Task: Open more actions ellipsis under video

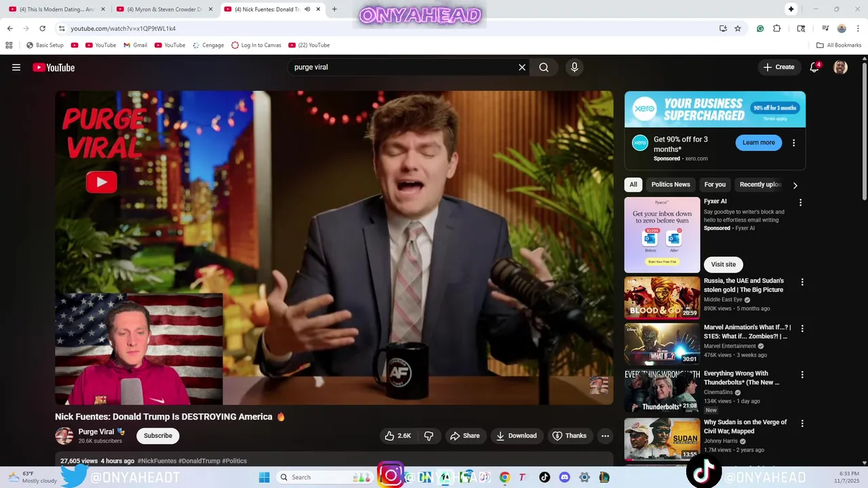Action: pyautogui.click(x=606, y=436)
